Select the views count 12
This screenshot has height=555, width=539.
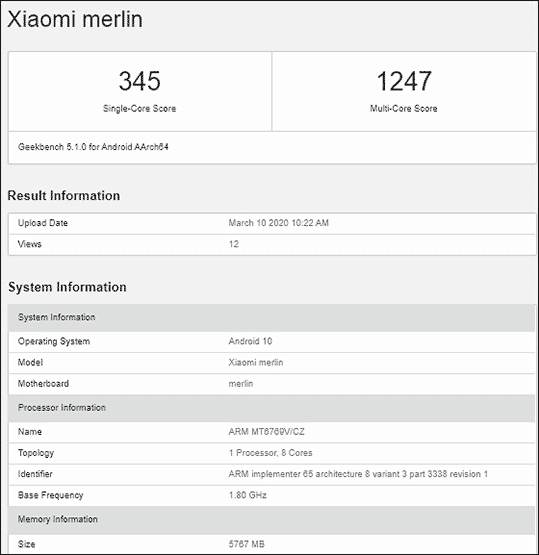(234, 244)
